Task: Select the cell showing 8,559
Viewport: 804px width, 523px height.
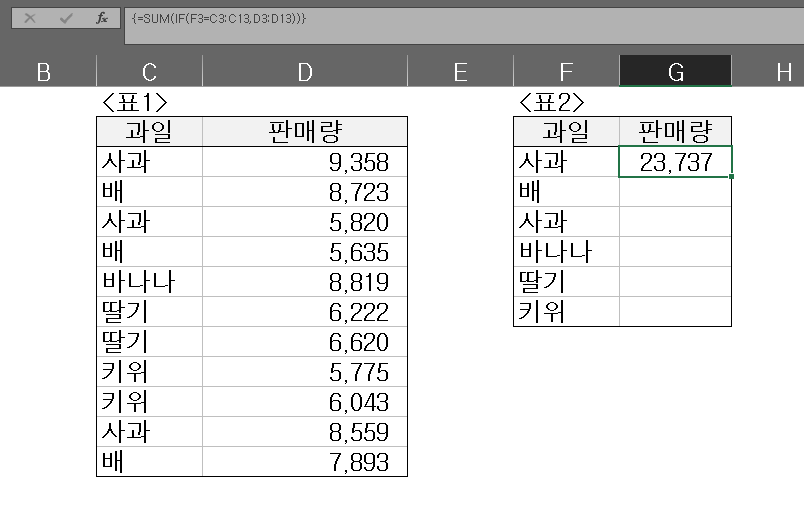Action: tap(305, 432)
